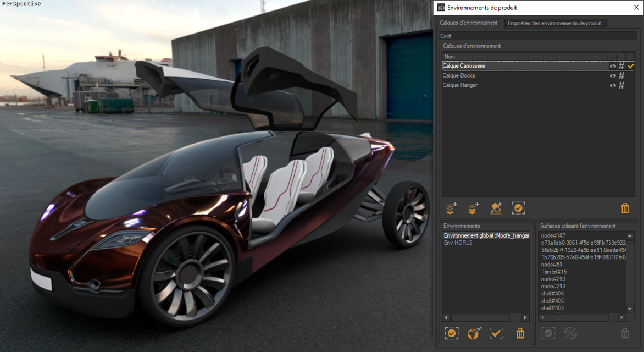Delete with the trash icon beside the layer tools
Screen dimensions: 644x352
[625, 208]
